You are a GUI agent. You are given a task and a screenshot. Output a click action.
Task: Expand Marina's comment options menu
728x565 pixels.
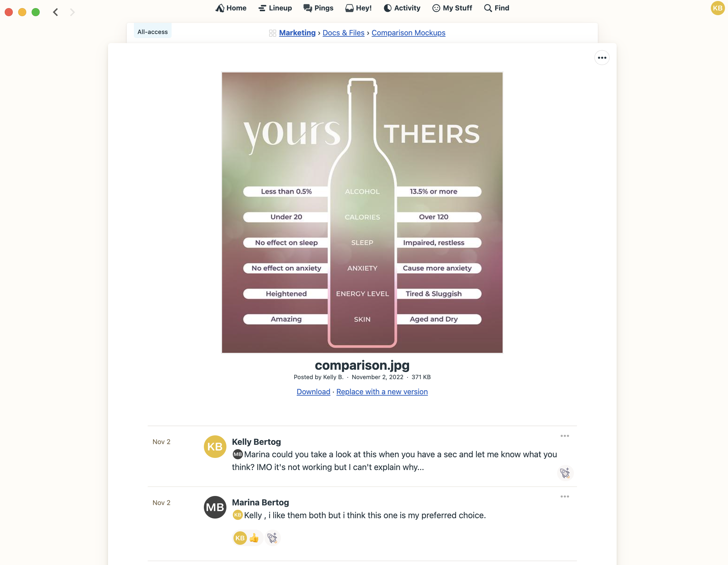pos(564,496)
